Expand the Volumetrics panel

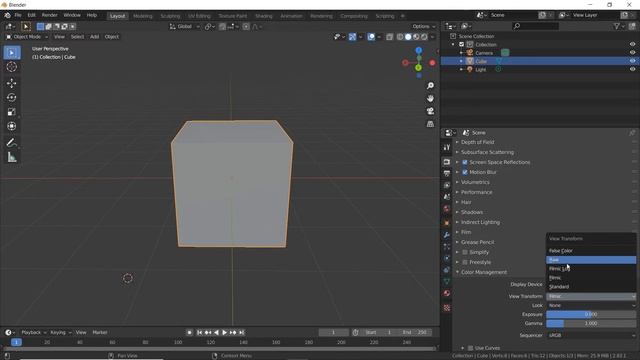(x=475, y=182)
